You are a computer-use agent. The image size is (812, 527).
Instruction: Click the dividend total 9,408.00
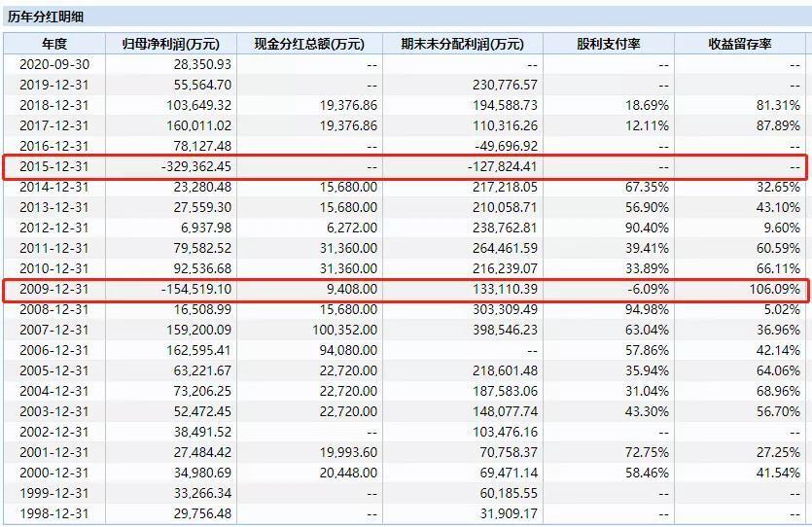(352, 289)
